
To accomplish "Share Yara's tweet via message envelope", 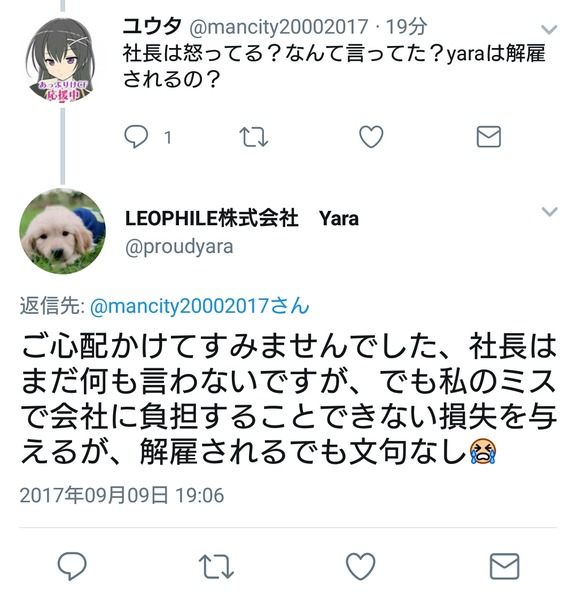I will [505, 566].
